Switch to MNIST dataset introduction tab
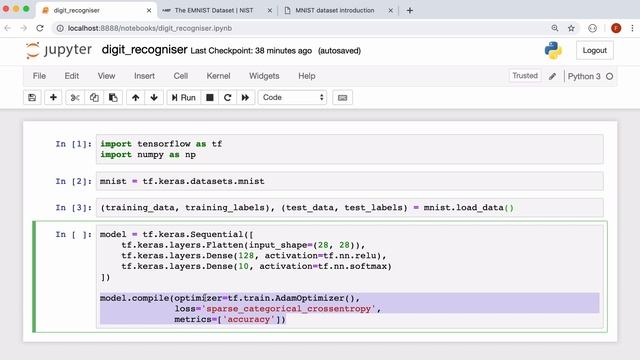The height and width of the screenshot is (360, 640). pos(335,10)
